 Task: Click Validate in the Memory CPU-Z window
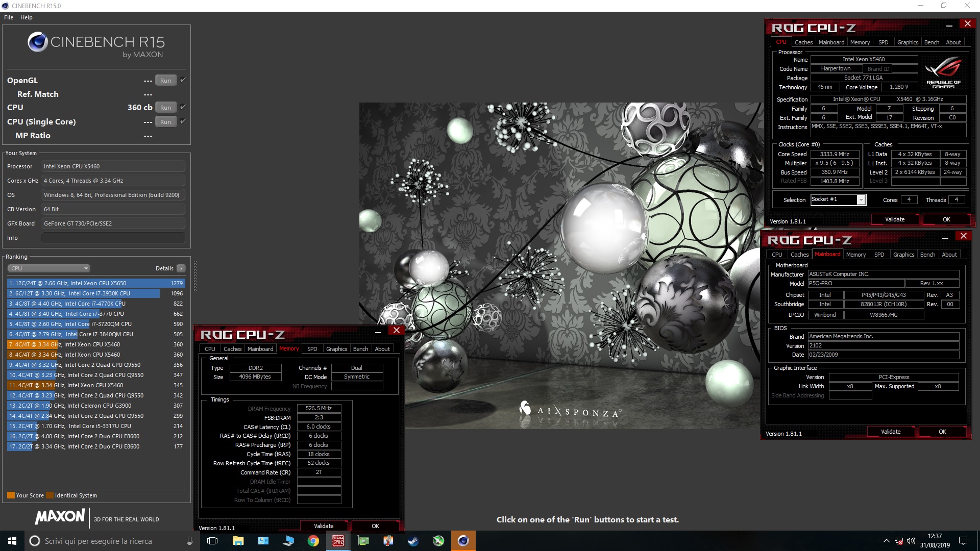(324, 526)
